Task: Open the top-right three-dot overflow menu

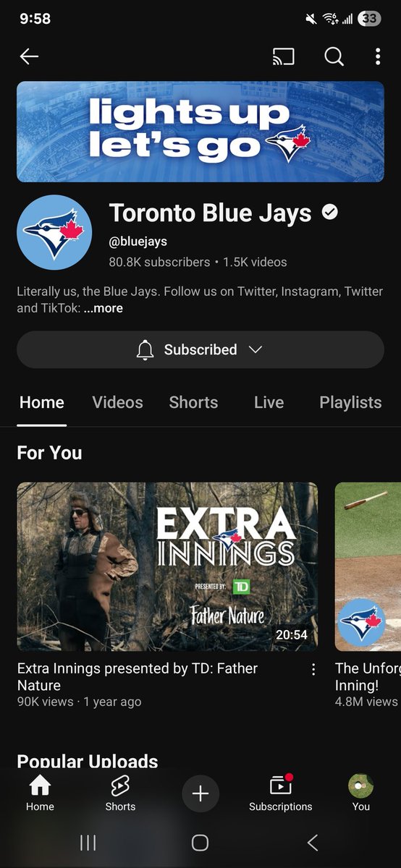Action: 378,56
